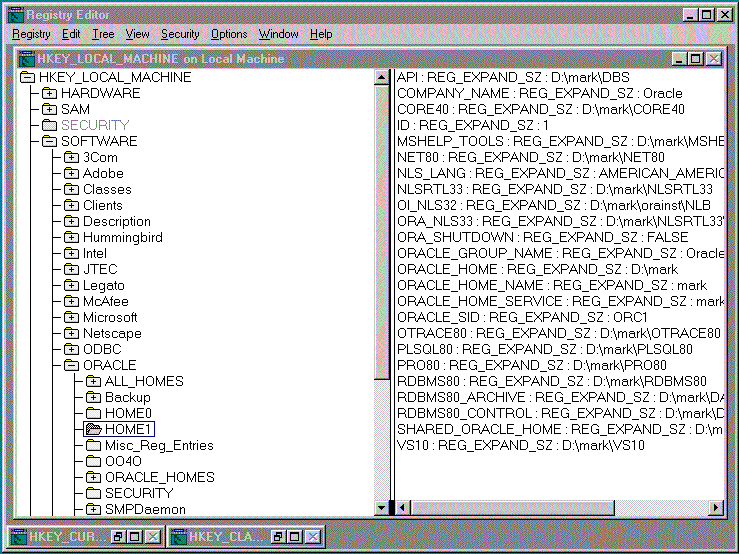Viewport: 739px width, 554px height.
Task: Open the Window menu
Action: (x=279, y=34)
